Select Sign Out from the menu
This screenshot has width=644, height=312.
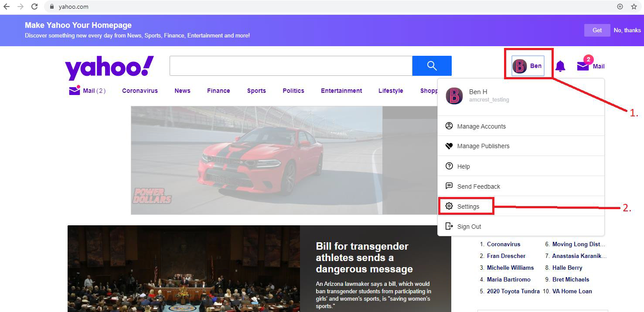pyautogui.click(x=469, y=227)
